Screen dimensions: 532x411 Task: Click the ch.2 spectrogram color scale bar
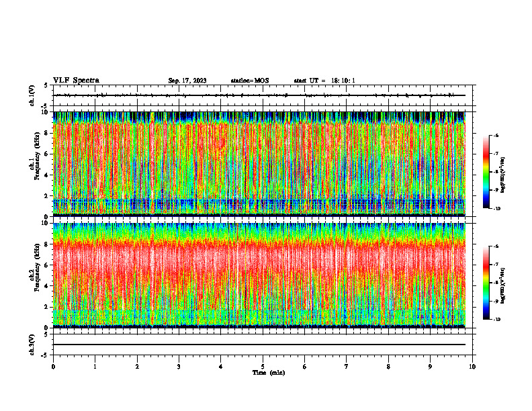pyautogui.click(x=486, y=283)
